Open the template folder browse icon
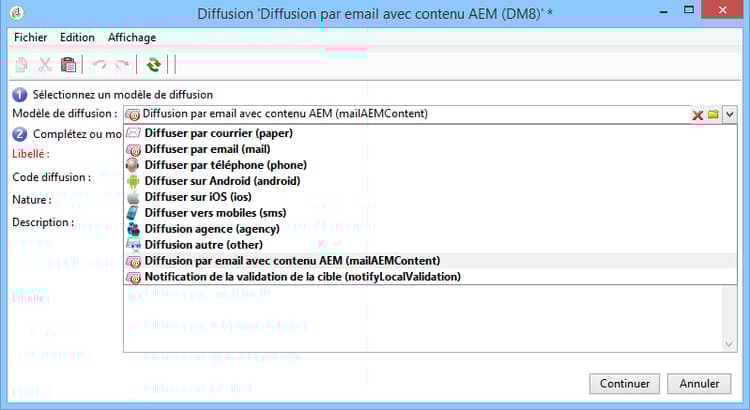 pyautogui.click(x=713, y=114)
